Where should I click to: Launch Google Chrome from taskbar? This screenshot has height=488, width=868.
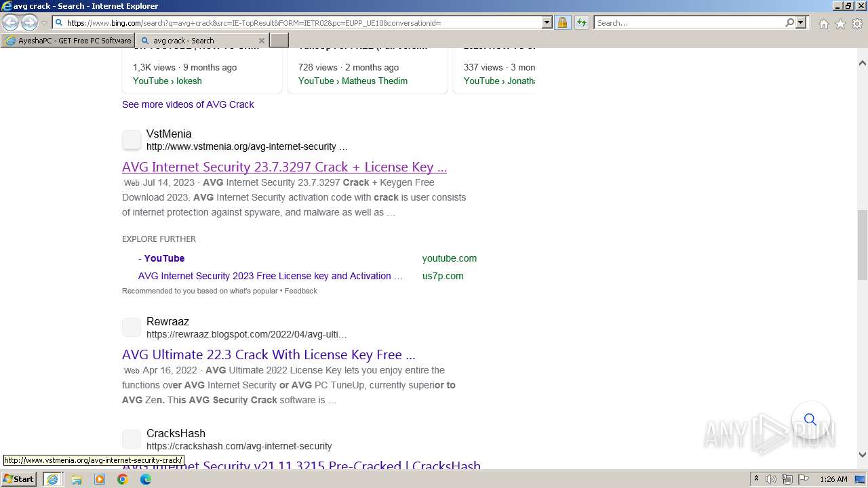coord(123,479)
